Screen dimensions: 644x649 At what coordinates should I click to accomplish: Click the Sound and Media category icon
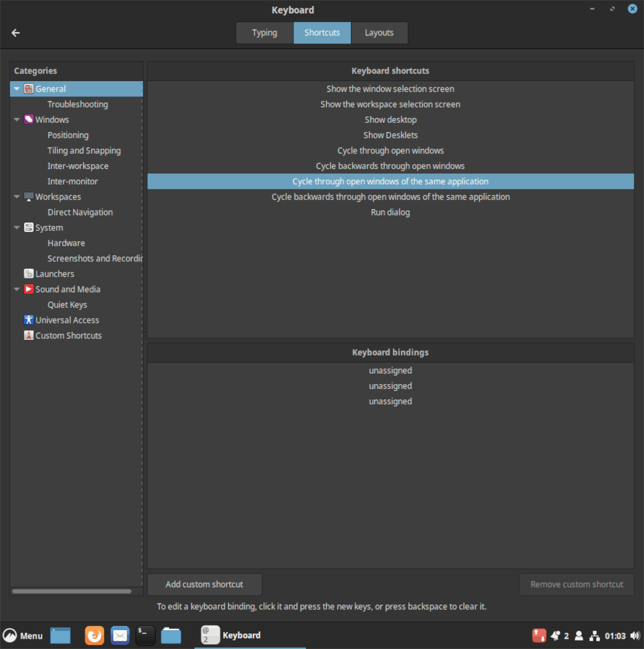(x=28, y=289)
